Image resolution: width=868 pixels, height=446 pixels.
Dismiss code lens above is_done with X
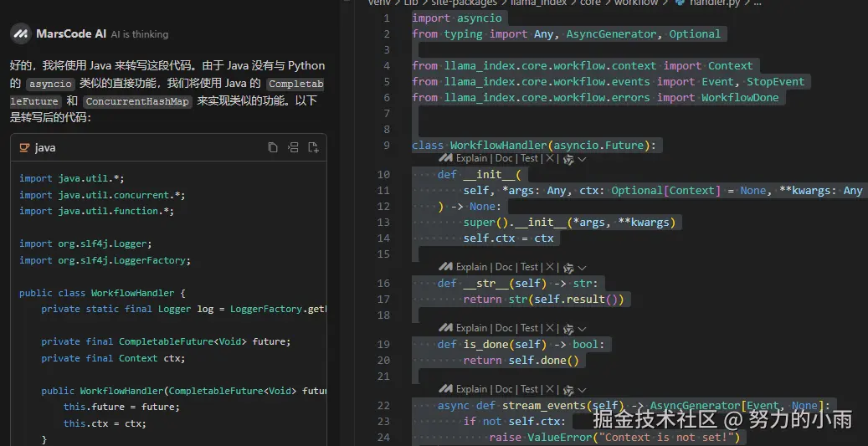pyautogui.click(x=549, y=328)
